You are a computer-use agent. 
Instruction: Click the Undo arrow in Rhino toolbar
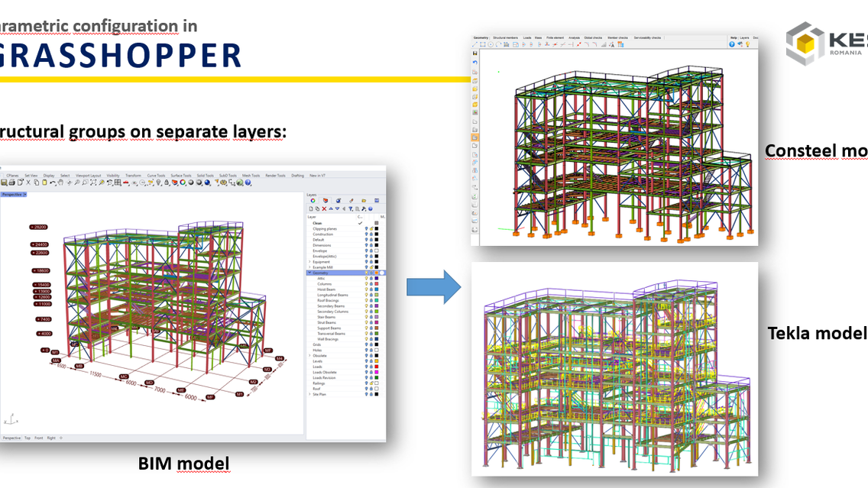(52, 182)
